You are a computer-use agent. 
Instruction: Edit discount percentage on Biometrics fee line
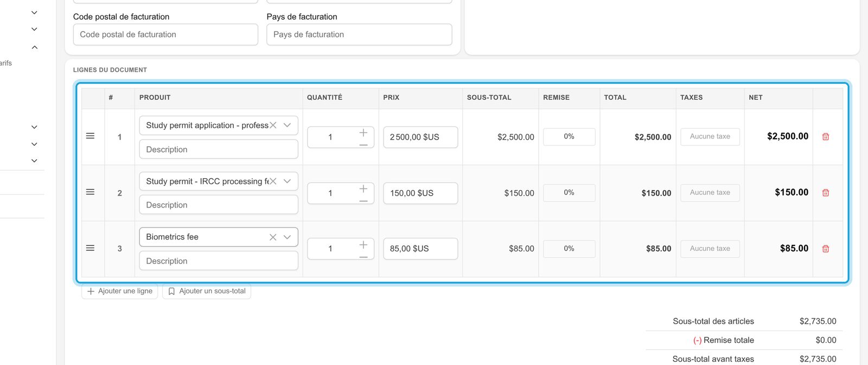569,248
